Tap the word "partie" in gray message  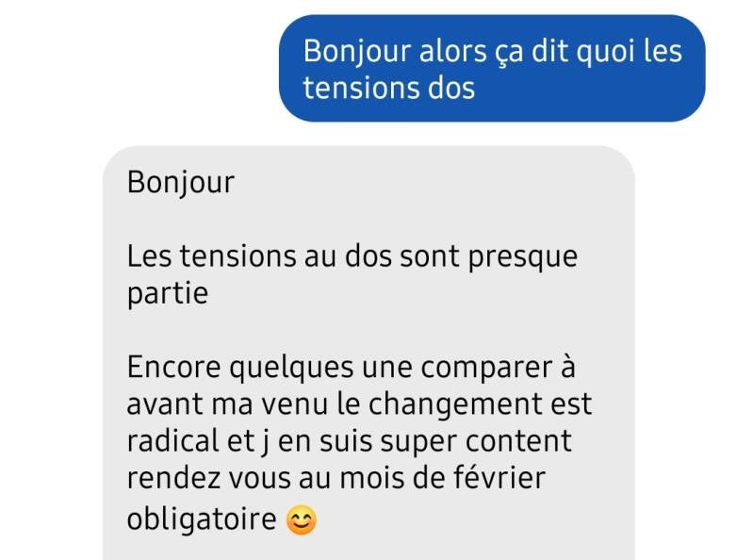tap(168, 294)
